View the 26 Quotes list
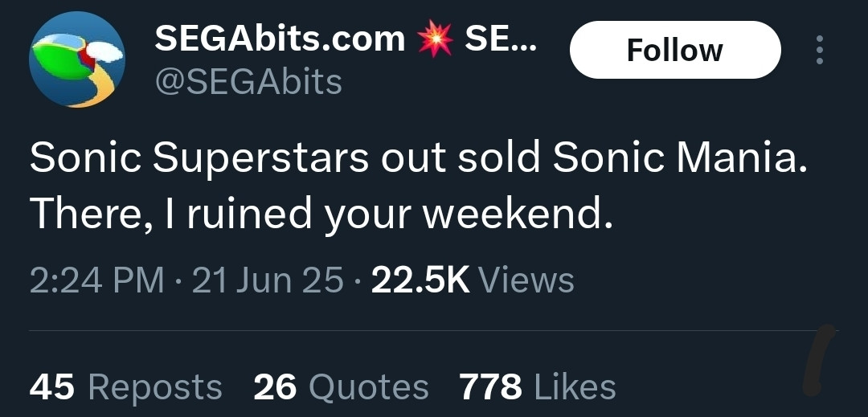 click(341, 386)
